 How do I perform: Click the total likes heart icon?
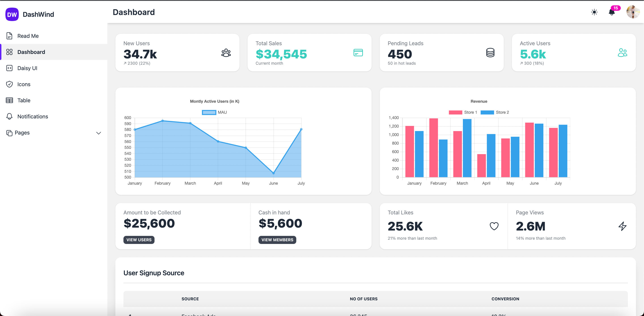494,226
